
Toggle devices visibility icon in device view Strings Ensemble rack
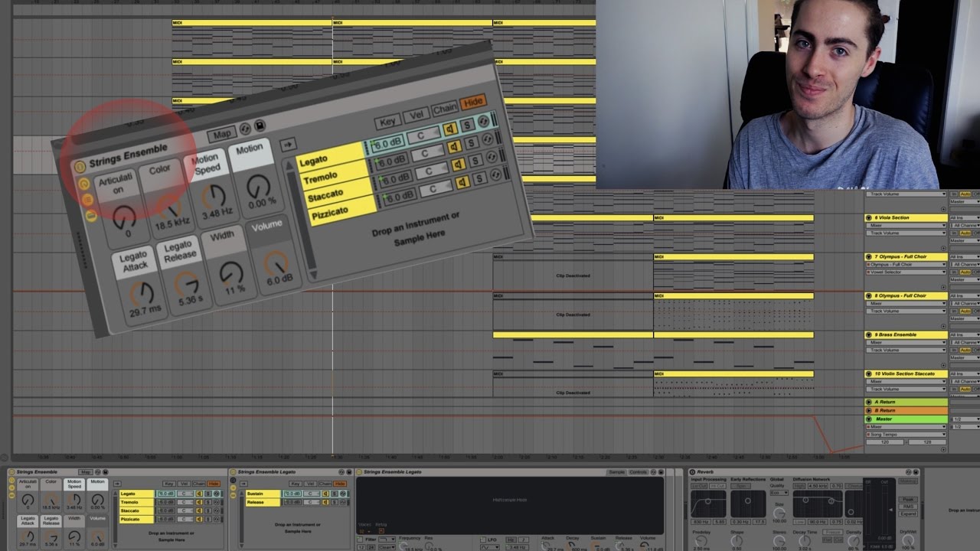(x=11, y=495)
